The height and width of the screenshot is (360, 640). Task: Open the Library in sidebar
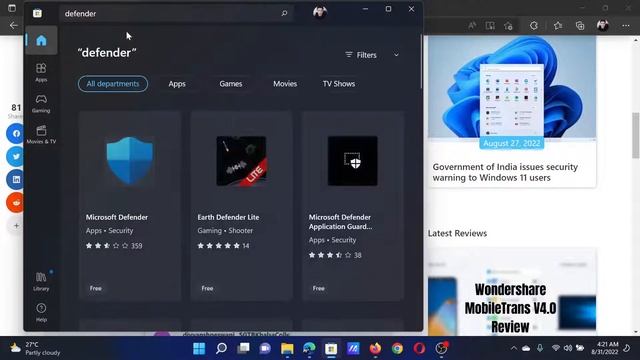pyautogui.click(x=41, y=281)
